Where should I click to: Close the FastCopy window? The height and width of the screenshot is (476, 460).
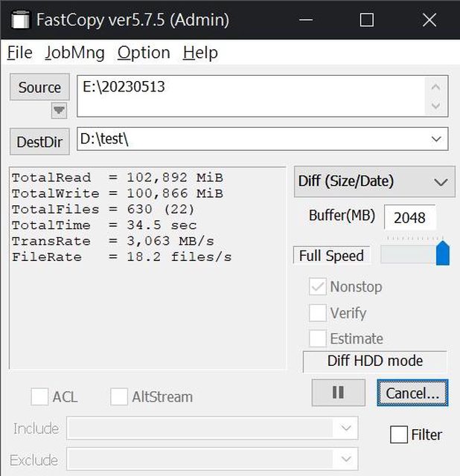[x=429, y=20]
